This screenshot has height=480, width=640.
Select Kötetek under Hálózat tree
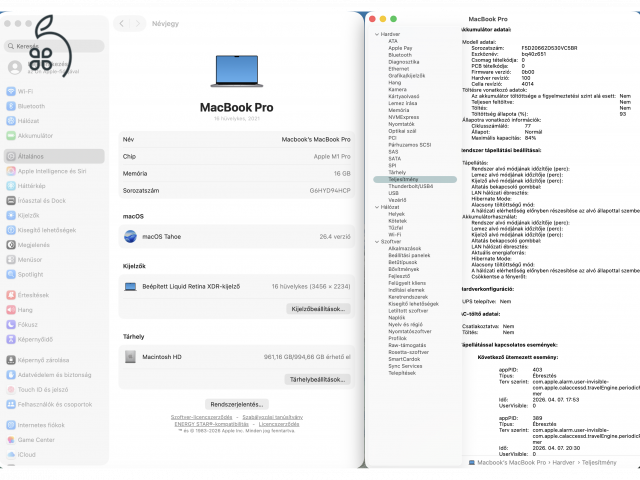[398, 221]
